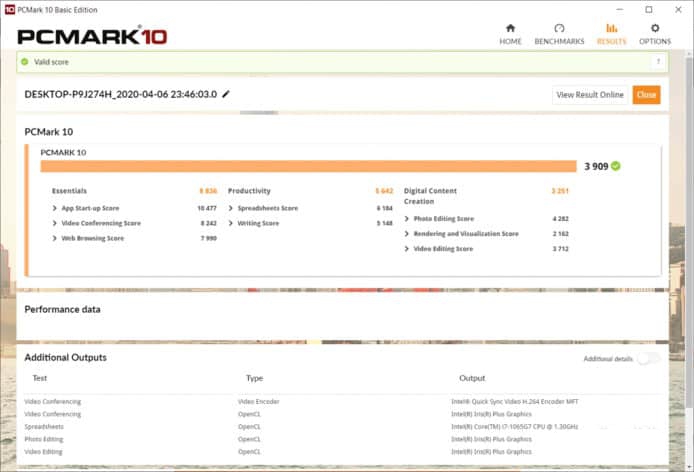The width and height of the screenshot is (694, 472).
Task: Expand Spreadsheets Score
Action: tap(231, 208)
